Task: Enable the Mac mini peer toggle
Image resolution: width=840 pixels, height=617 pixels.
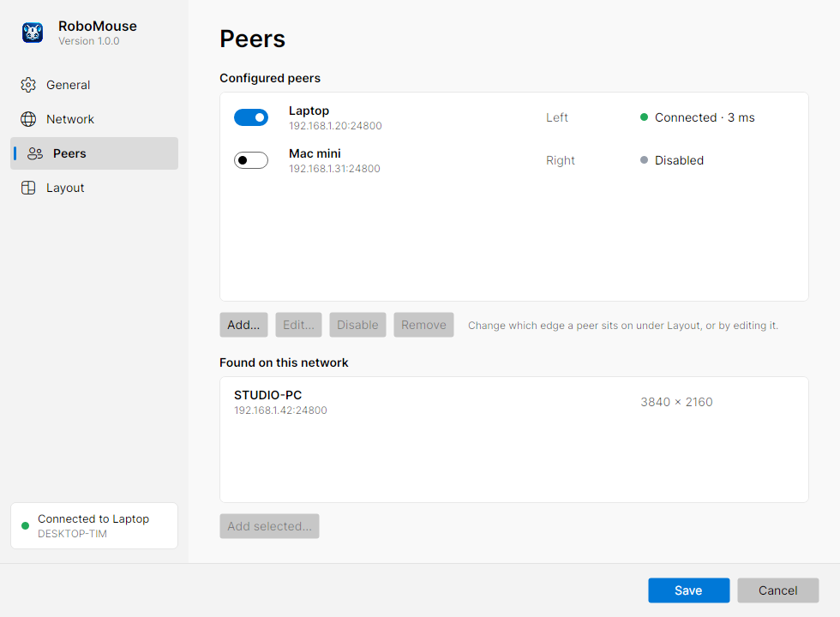Action: pos(251,160)
